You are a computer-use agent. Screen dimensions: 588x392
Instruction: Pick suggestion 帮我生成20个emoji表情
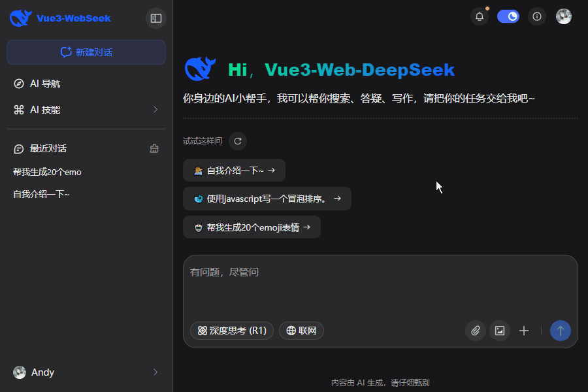[252, 227]
